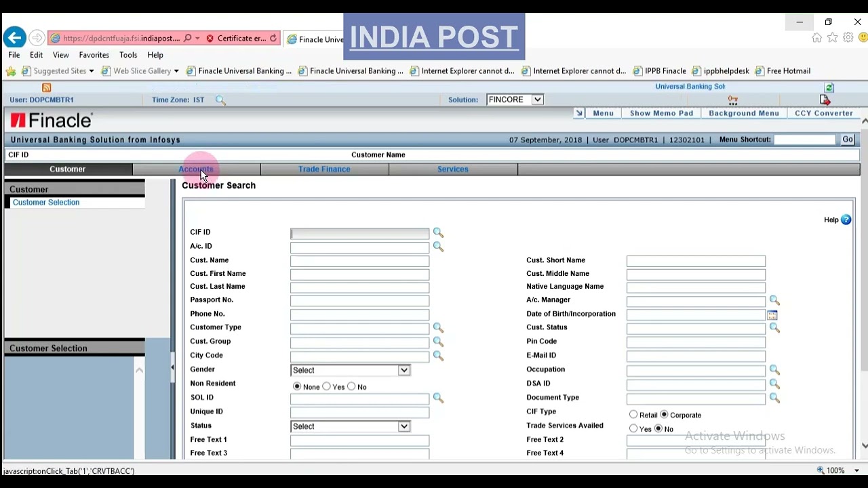
Task: Click the CCY Converter button
Action: click(824, 113)
